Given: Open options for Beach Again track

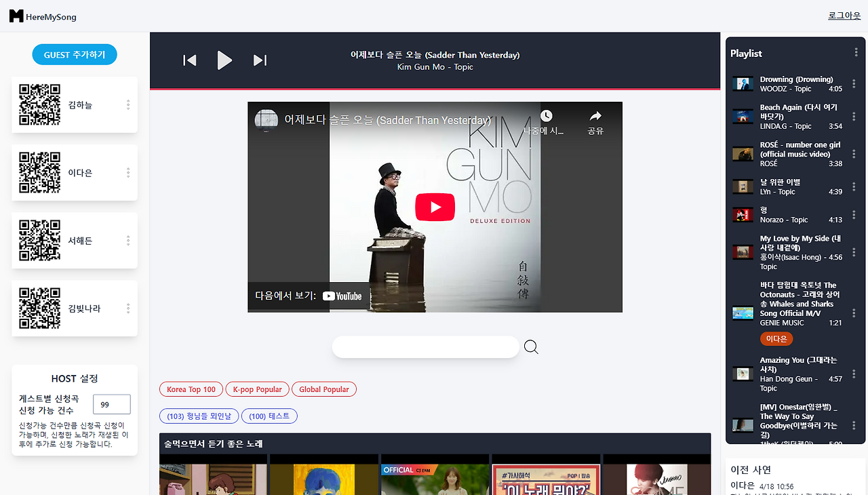Looking at the screenshot, I should coord(854,117).
